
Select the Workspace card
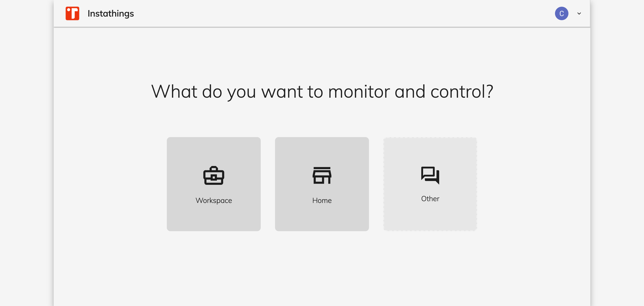(214, 184)
